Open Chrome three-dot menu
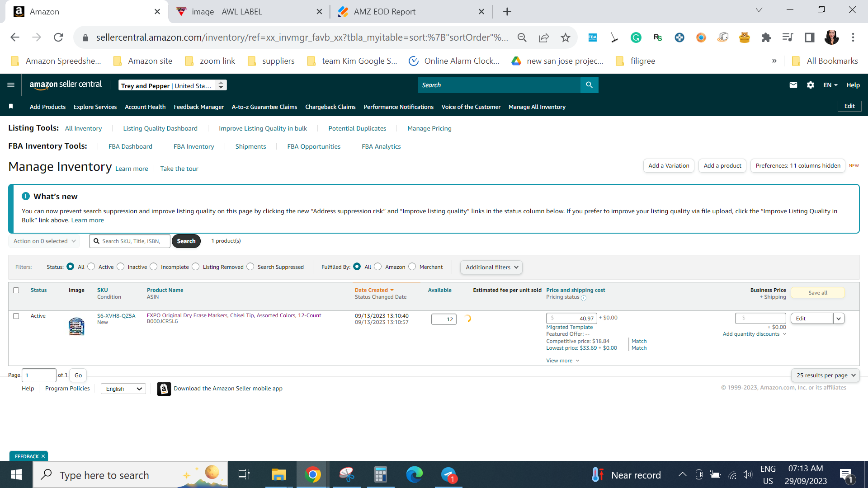The width and height of the screenshot is (868, 488). [x=853, y=38]
